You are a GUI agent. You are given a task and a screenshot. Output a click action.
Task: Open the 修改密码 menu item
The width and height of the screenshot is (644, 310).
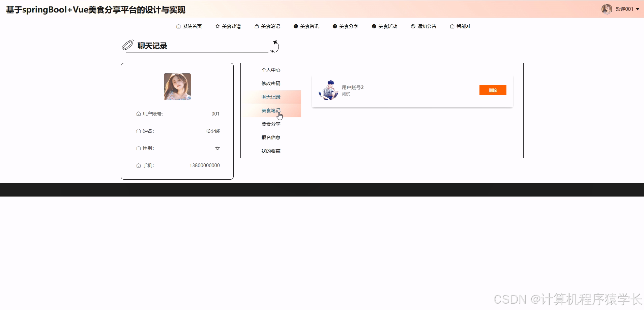click(270, 83)
